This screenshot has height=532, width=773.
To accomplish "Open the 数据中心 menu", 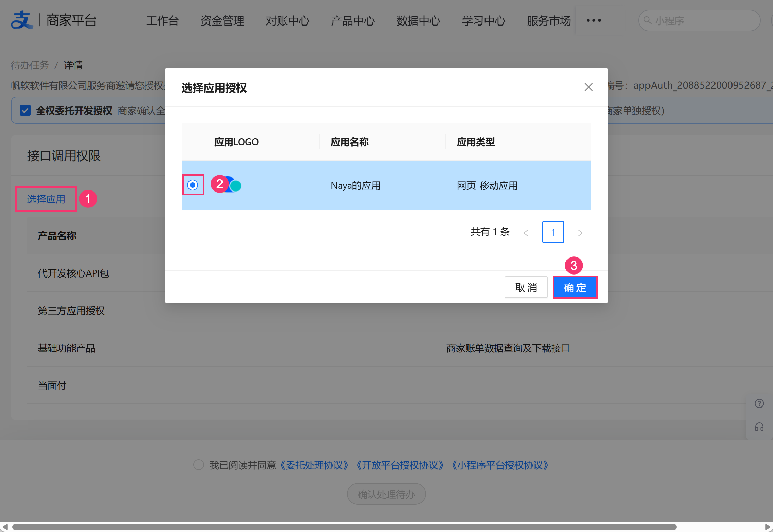I will coord(418,21).
